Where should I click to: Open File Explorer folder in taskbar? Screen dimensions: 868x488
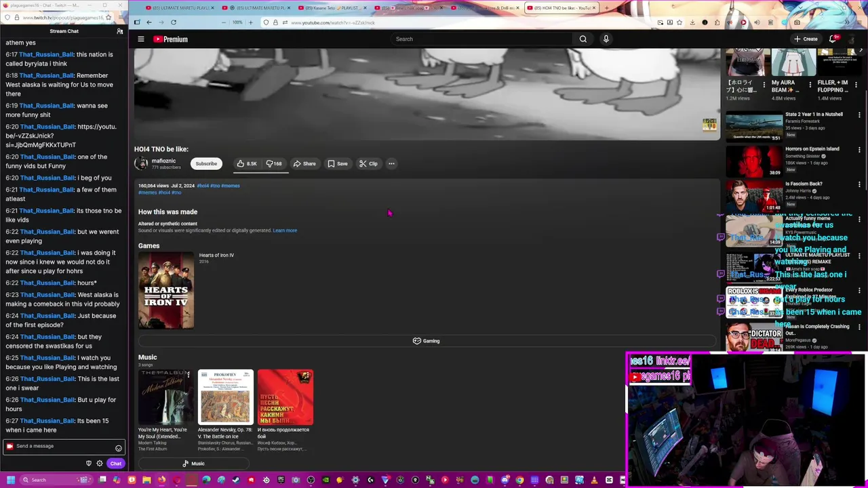point(146,480)
